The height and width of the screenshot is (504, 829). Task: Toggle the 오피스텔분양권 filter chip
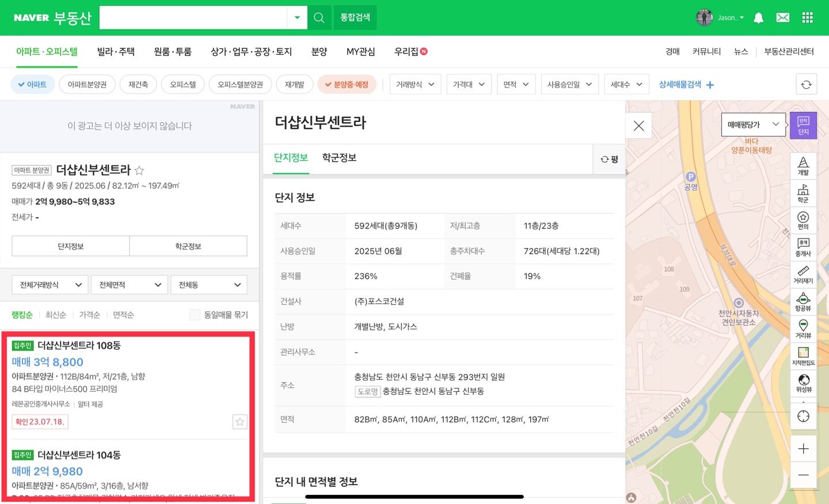coord(240,85)
